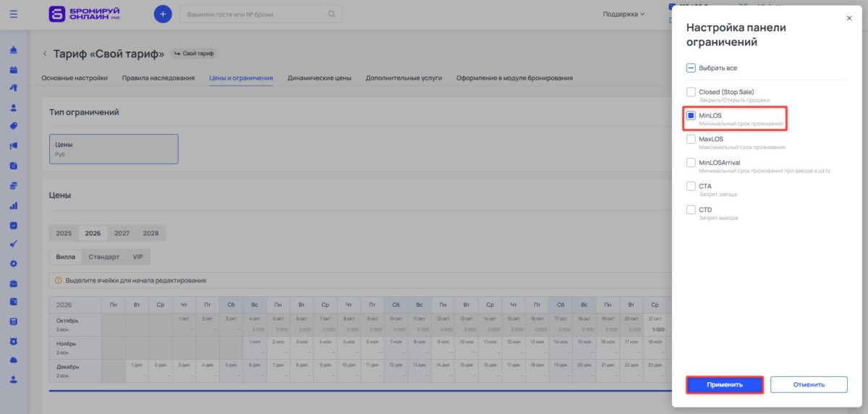Click the Декабрь row header
This screenshot has height=414, width=868.
click(75, 370)
